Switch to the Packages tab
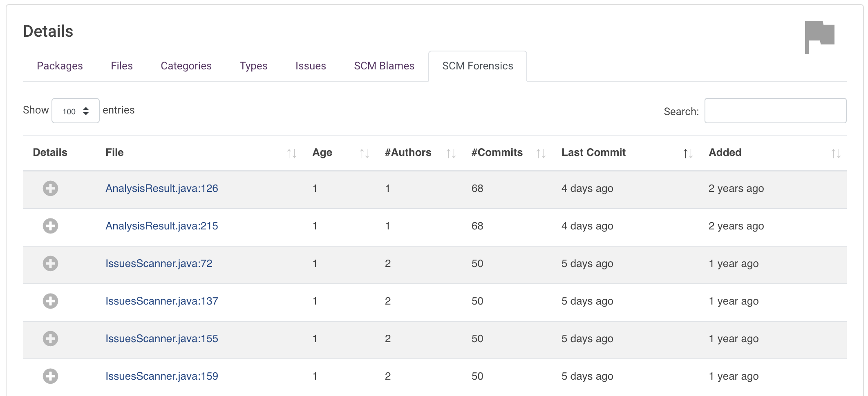 click(60, 66)
